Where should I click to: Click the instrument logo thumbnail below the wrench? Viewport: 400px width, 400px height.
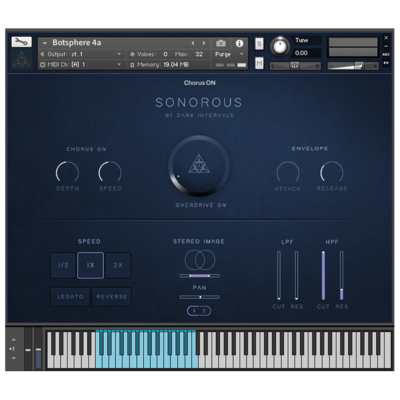(x=22, y=59)
